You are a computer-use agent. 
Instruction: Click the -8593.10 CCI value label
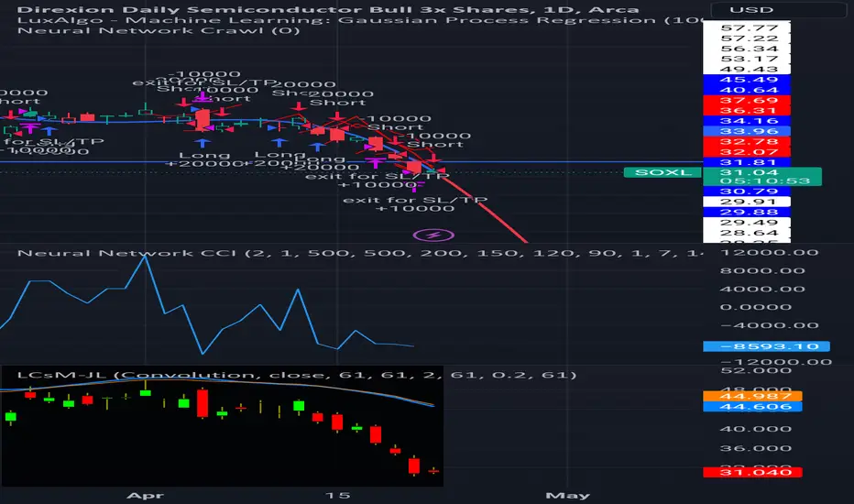tap(766, 346)
